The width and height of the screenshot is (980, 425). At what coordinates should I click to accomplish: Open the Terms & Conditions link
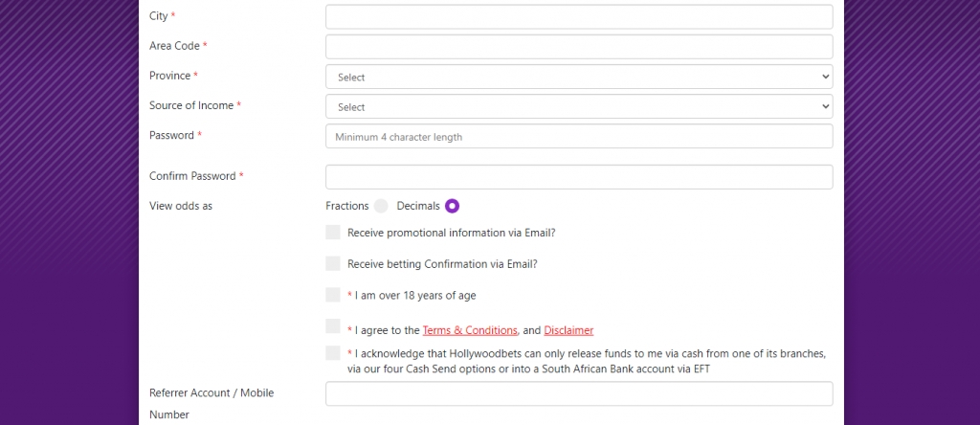click(470, 330)
